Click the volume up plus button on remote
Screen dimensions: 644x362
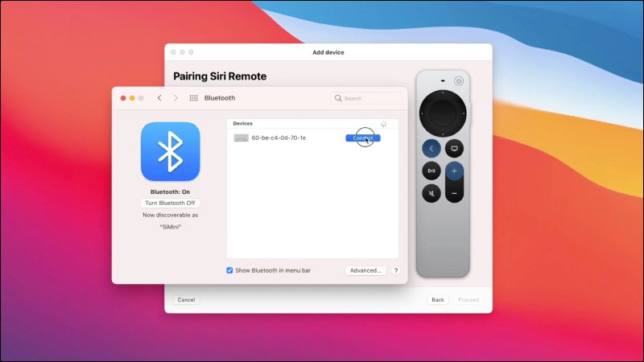[454, 171]
